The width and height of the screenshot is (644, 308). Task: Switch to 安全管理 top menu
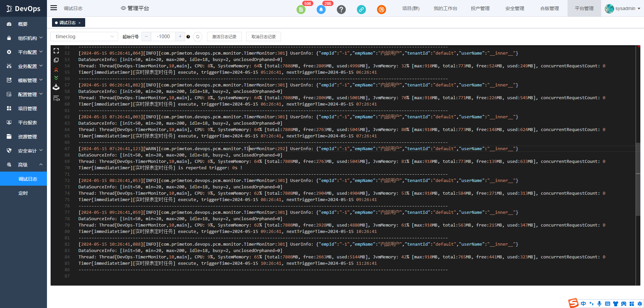coord(515,8)
